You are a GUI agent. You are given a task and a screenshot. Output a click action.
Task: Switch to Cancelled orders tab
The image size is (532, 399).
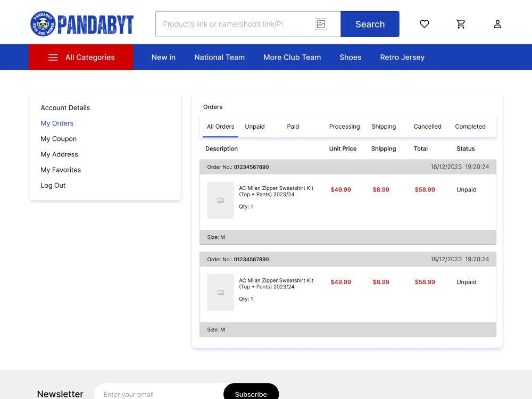coord(428,127)
